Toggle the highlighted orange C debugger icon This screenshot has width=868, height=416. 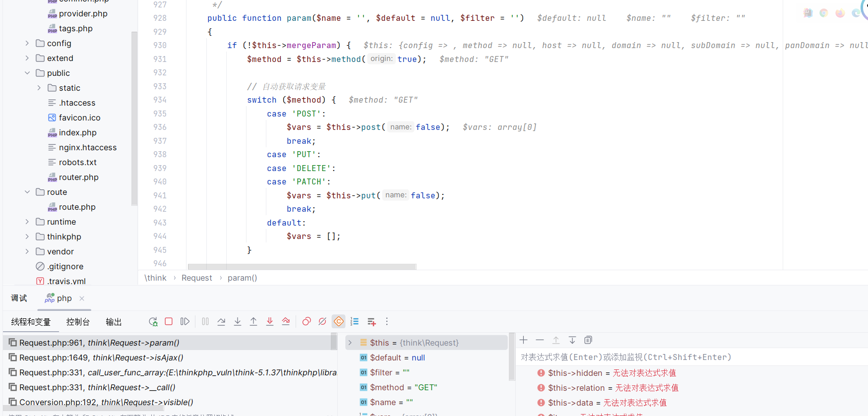pos(339,321)
